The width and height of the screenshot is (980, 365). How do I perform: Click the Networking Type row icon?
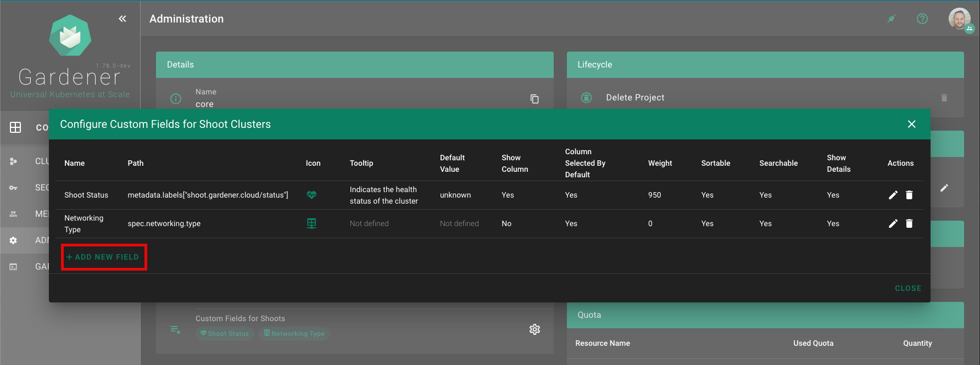coord(311,223)
